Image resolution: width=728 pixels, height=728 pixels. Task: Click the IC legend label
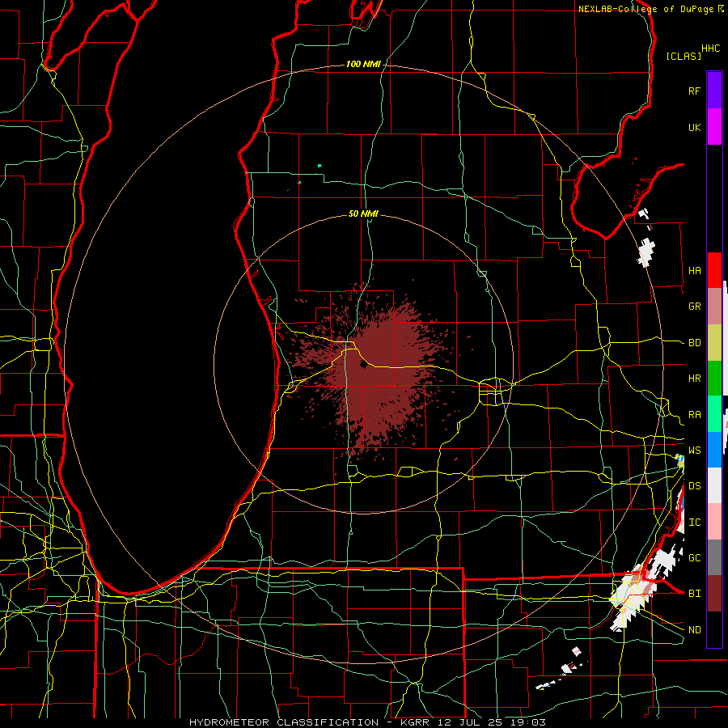tap(694, 523)
